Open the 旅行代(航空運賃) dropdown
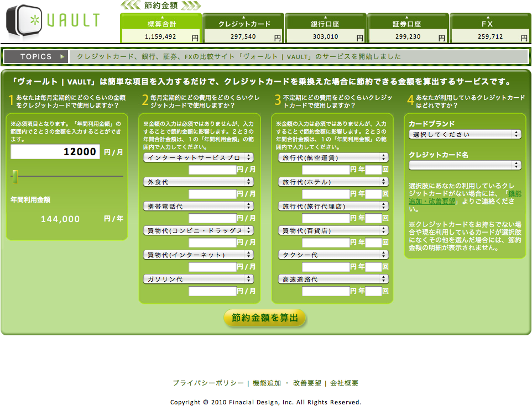532x406 pixels. [x=333, y=157]
